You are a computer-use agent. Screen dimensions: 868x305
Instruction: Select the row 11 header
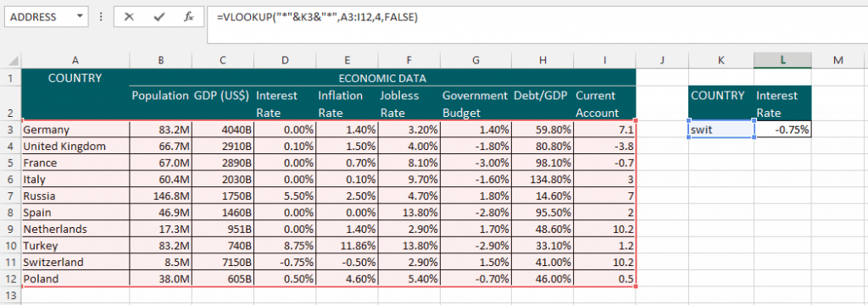(10, 262)
